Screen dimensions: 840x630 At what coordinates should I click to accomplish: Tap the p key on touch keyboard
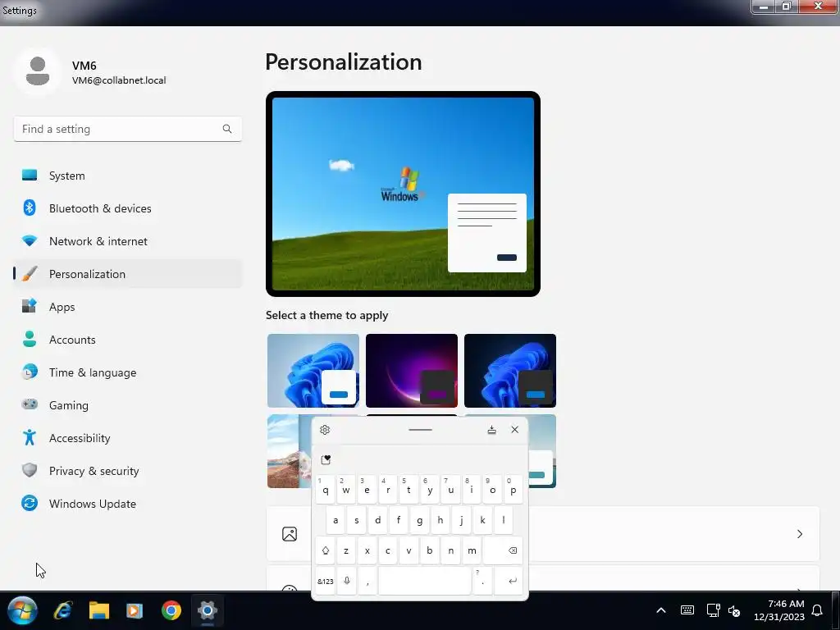tap(514, 490)
